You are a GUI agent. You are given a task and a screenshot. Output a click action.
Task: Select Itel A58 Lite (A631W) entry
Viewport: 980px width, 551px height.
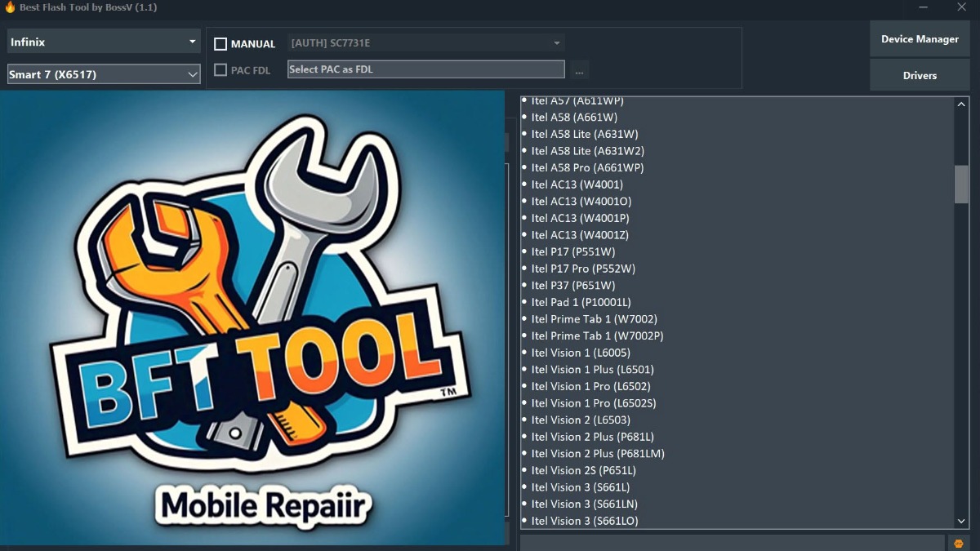tap(585, 134)
